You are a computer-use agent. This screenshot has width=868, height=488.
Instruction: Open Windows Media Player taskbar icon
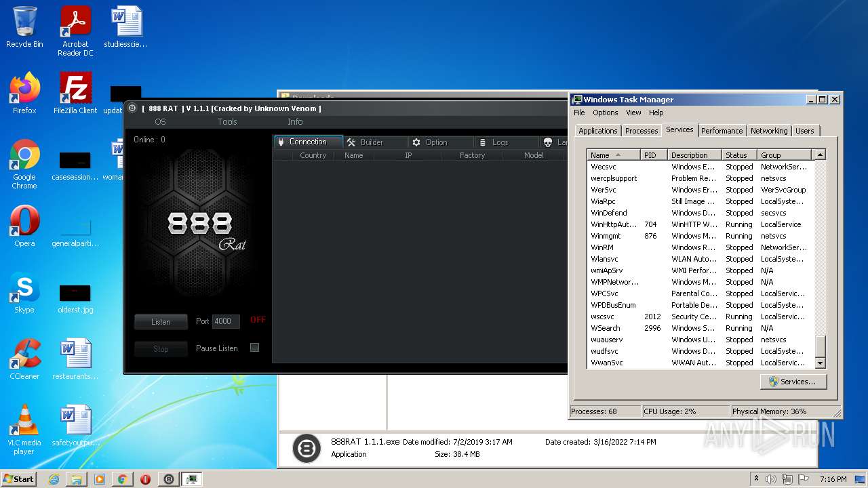[x=100, y=479]
